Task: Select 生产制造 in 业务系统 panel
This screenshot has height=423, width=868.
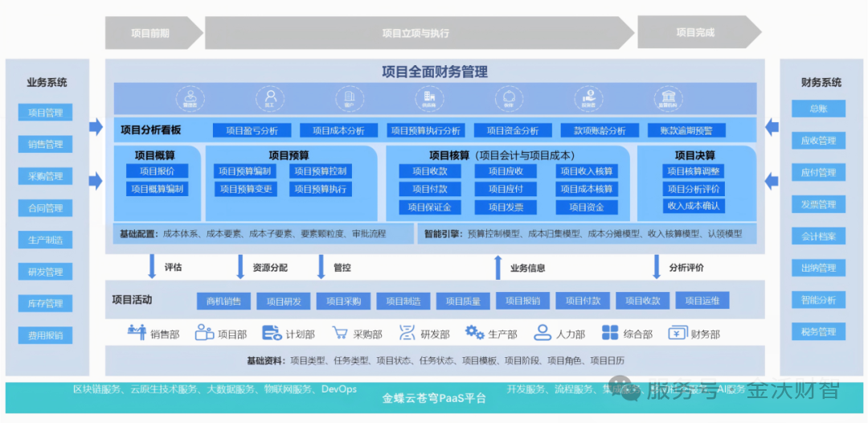Action: [x=45, y=240]
